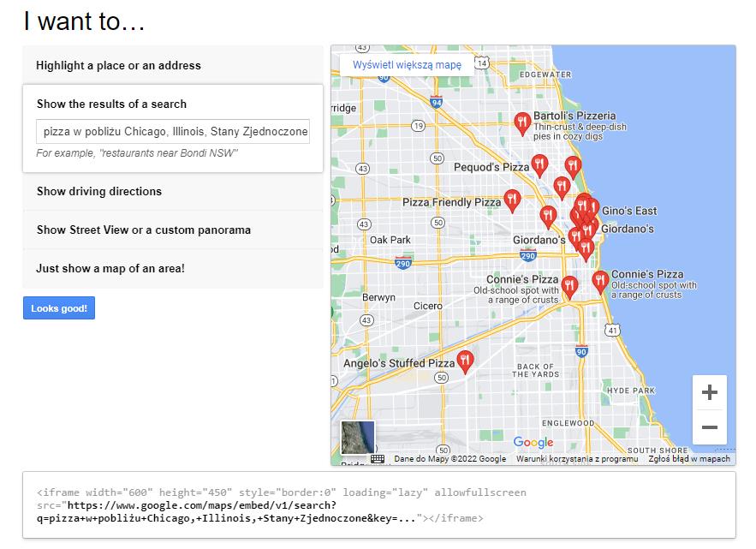The width and height of the screenshot is (756, 549).
Task: Zoom out of the map
Action: [x=709, y=427]
